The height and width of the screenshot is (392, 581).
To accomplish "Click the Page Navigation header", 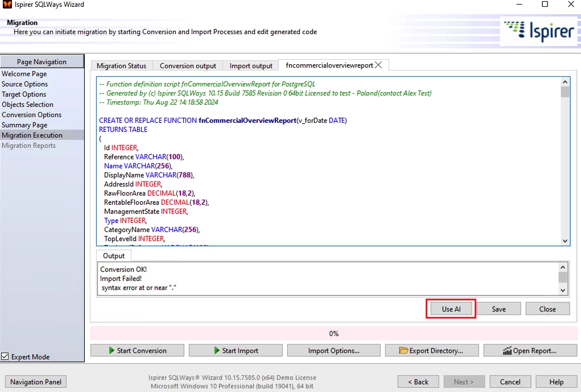I will (42, 61).
